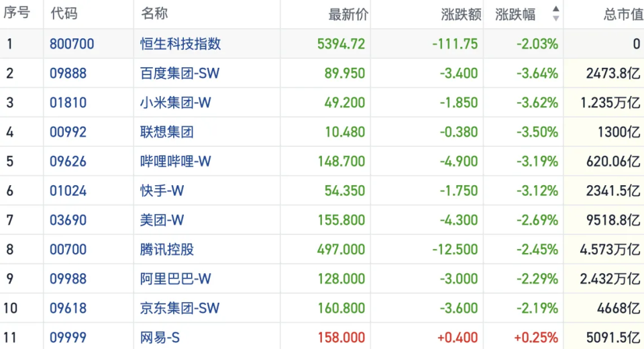644x349 pixels.
Task: Sort table by 涨跌额 header
Action: pyautogui.click(x=462, y=14)
